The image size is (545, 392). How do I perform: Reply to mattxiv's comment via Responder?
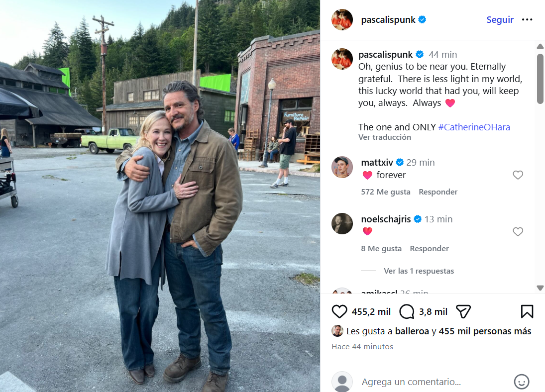pos(438,192)
